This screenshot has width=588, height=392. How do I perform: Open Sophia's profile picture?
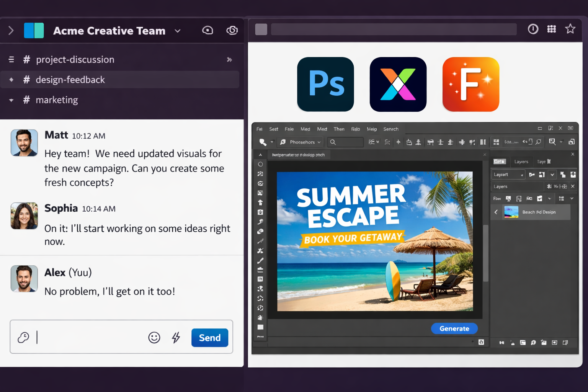coord(24,216)
